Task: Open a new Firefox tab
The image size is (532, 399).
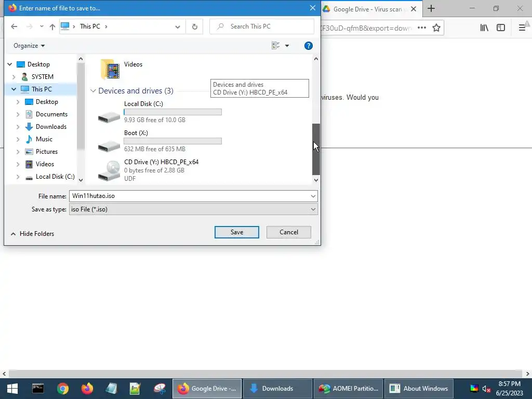Action: (x=431, y=8)
